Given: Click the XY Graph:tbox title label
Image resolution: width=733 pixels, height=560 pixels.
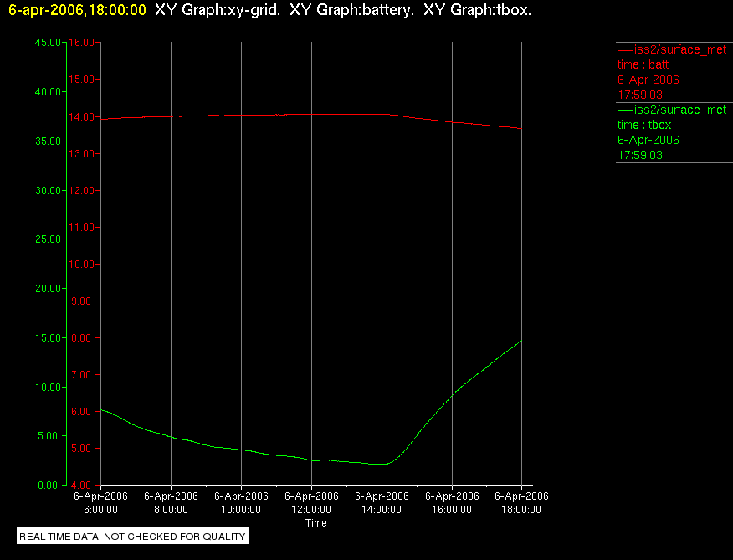Looking at the screenshot, I should click(477, 10).
